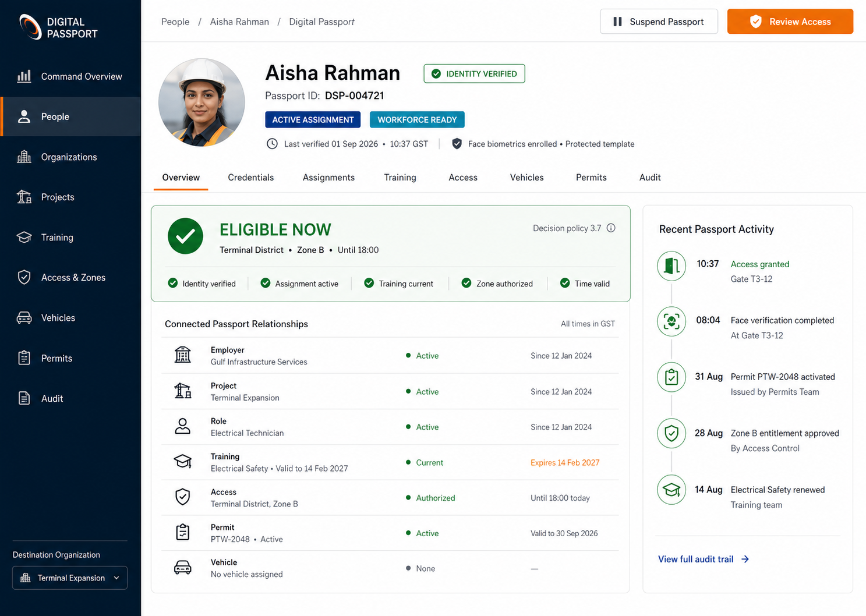The height and width of the screenshot is (616, 866).
Task: Open the Destination Organization dropdown
Action: [70, 578]
